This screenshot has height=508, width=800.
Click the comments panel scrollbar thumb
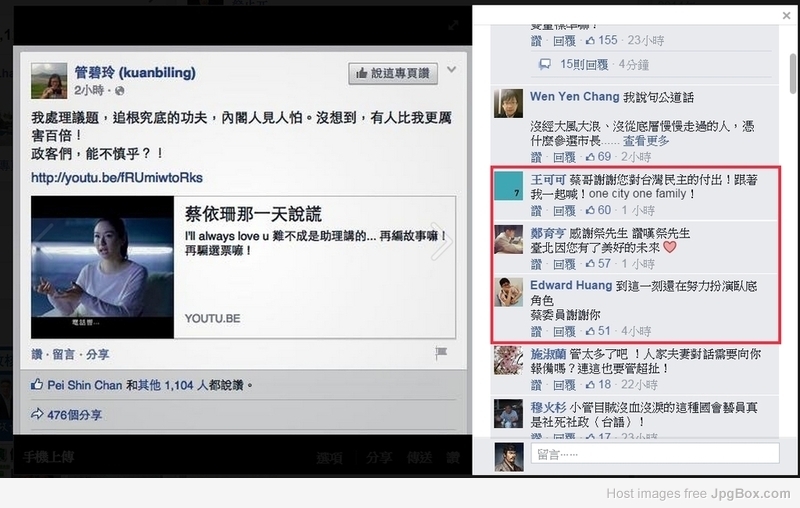tap(792, 74)
